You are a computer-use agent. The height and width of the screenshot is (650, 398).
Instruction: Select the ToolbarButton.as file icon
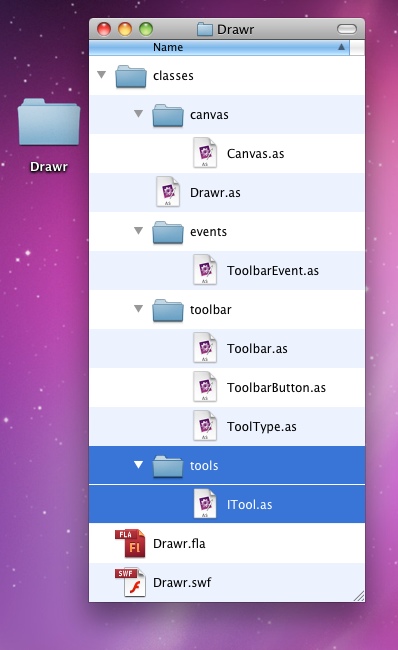(205, 387)
